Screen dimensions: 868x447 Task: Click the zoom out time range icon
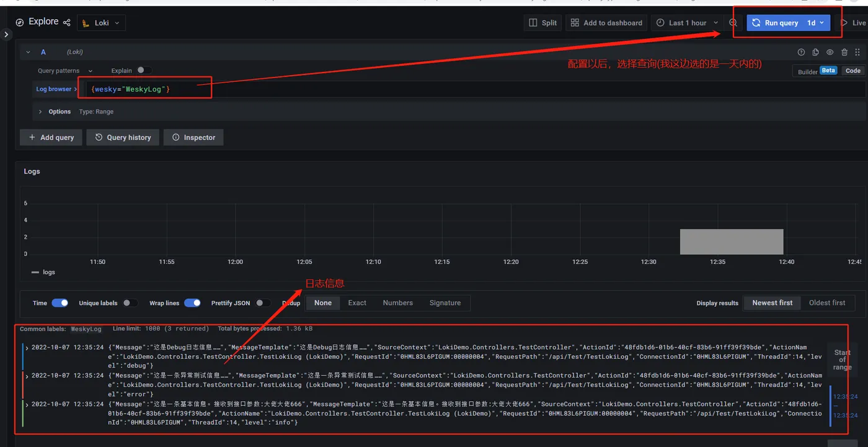coord(733,23)
